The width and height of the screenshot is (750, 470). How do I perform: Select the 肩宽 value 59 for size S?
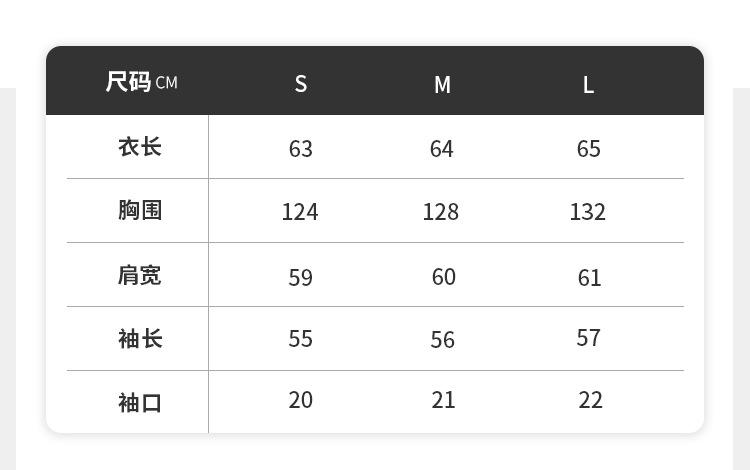click(x=301, y=278)
